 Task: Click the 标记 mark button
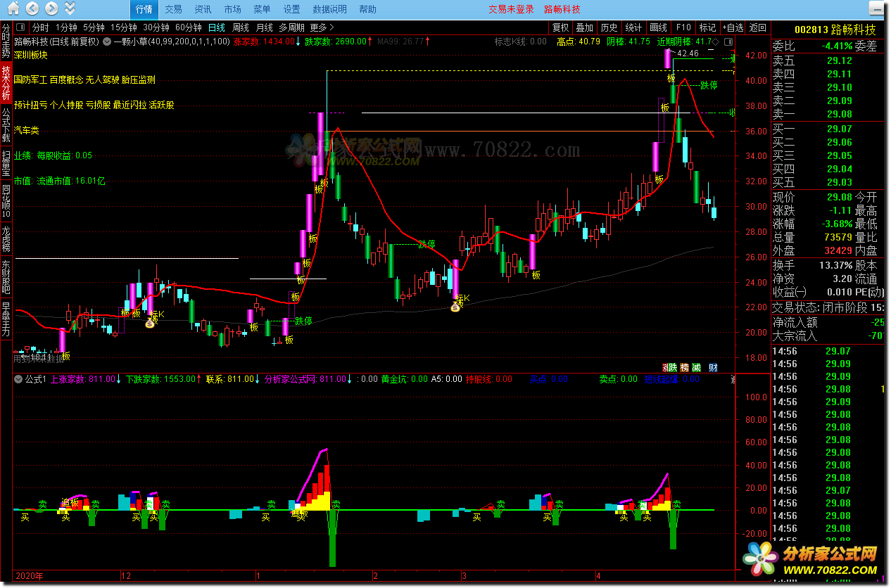pyautogui.click(x=707, y=27)
